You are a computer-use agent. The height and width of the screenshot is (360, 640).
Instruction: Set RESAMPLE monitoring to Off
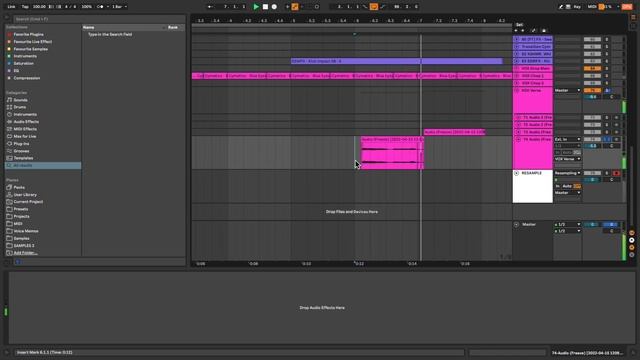point(577,186)
